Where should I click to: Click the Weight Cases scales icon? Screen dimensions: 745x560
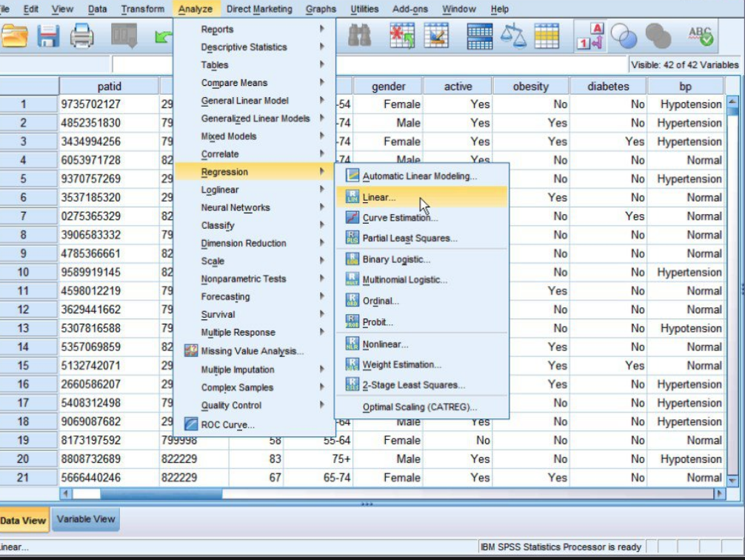(513, 36)
